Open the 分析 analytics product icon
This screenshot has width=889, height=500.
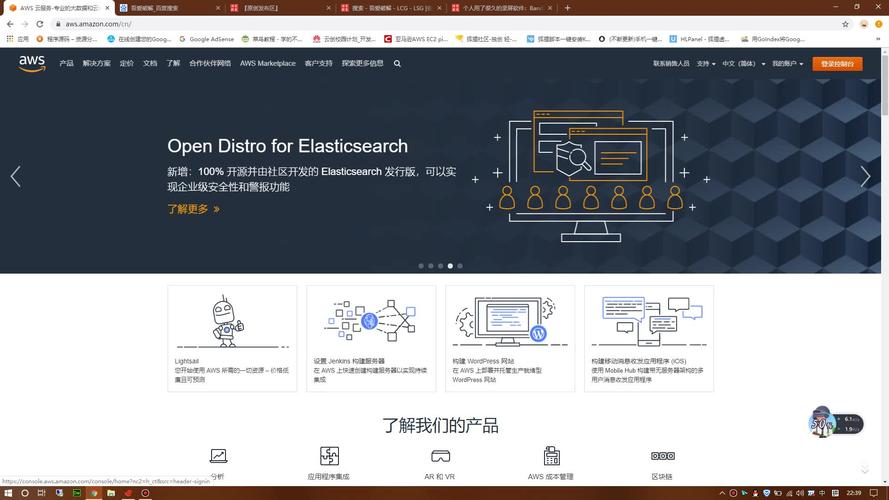pos(218,456)
